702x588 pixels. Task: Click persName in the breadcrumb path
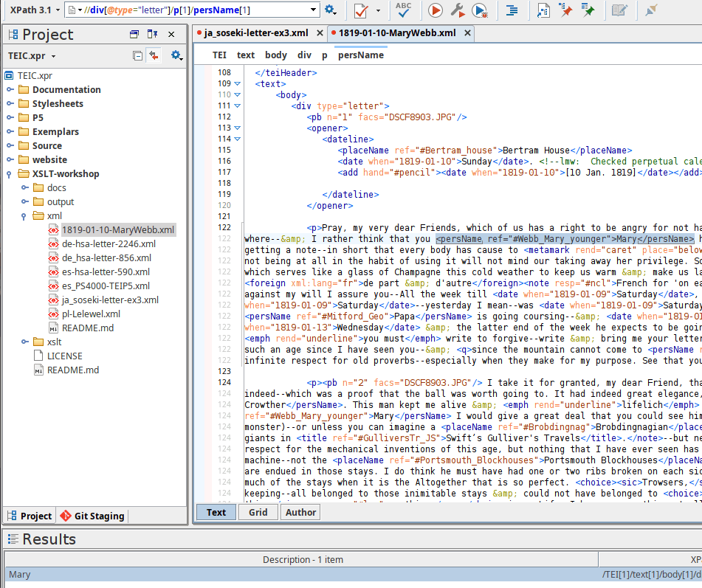(x=361, y=55)
